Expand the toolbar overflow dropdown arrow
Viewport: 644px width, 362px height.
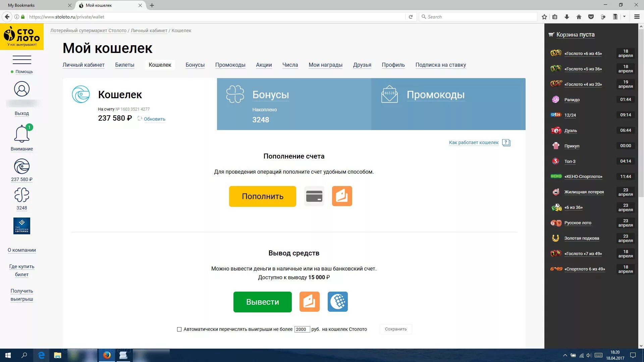click(x=624, y=16)
